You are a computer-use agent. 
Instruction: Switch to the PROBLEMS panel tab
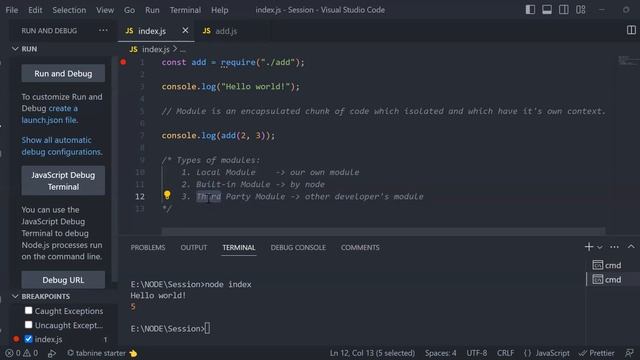(x=148, y=247)
